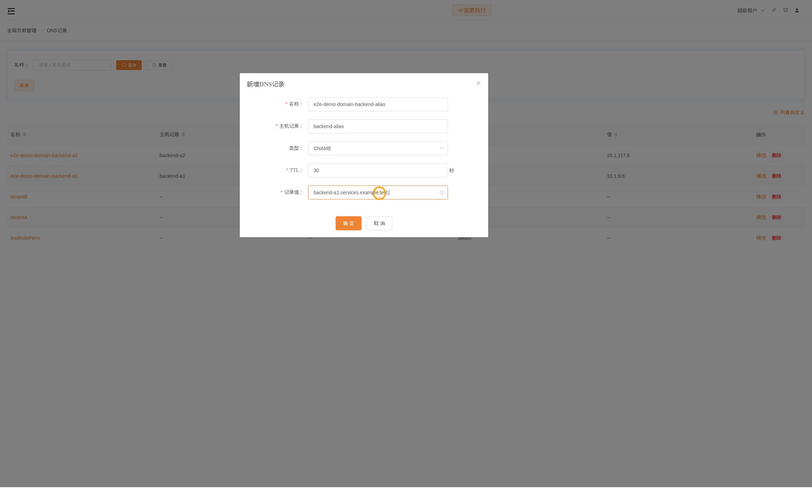Focus the 名称 field in dialog
The height and width of the screenshot is (504, 812).
378,104
